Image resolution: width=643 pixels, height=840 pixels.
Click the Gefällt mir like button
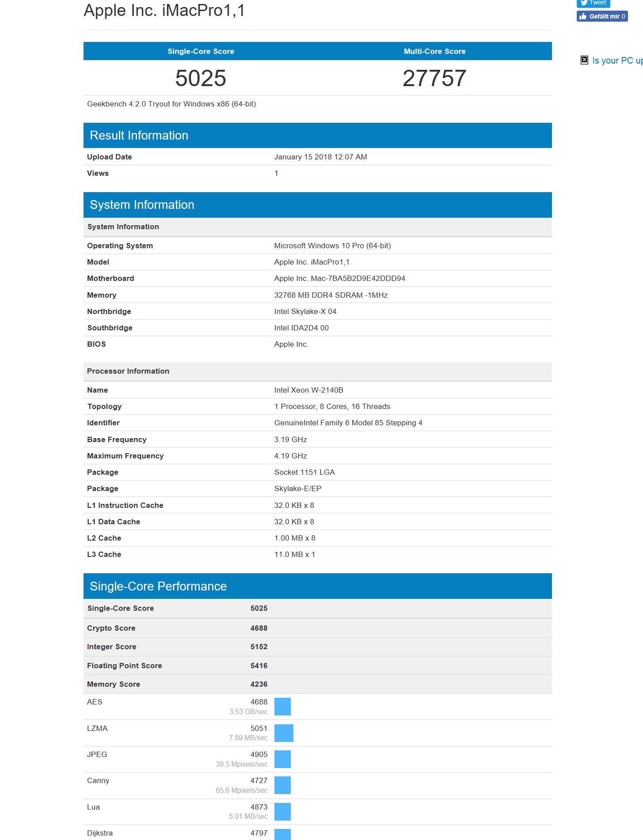602,16
